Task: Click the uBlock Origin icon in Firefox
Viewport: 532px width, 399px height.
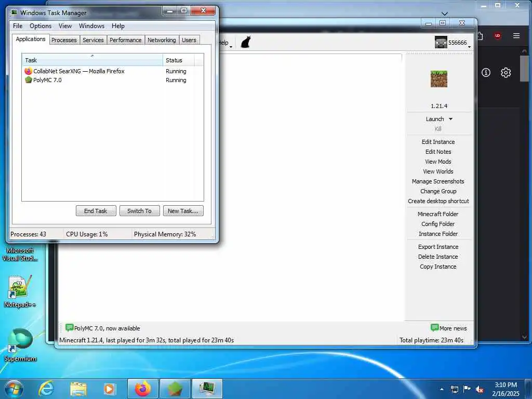Action: pos(497,36)
